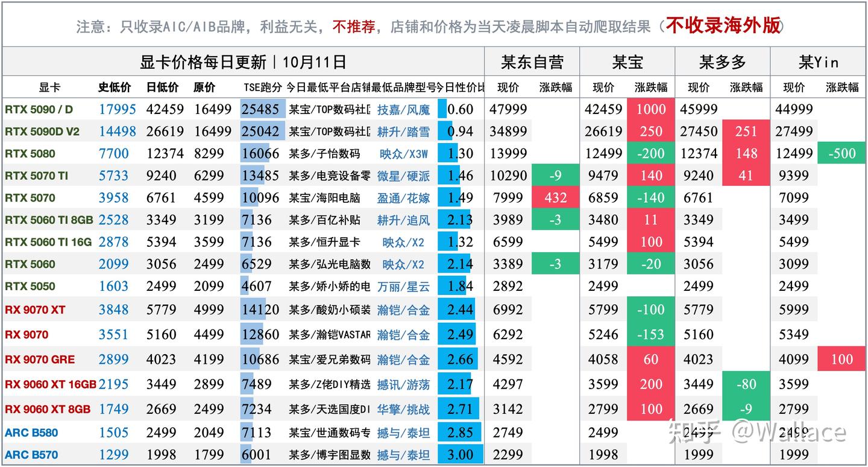
Task: Click the shop cell 某多/子怡数码
Action: pyautogui.click(x=324, y=154)
